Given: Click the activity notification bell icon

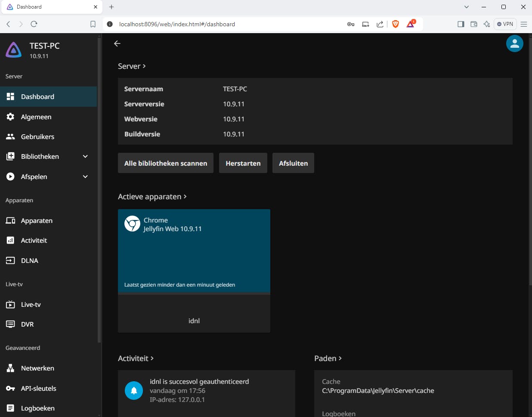Looking at the screenshot, I should click(x=134, y=390).
